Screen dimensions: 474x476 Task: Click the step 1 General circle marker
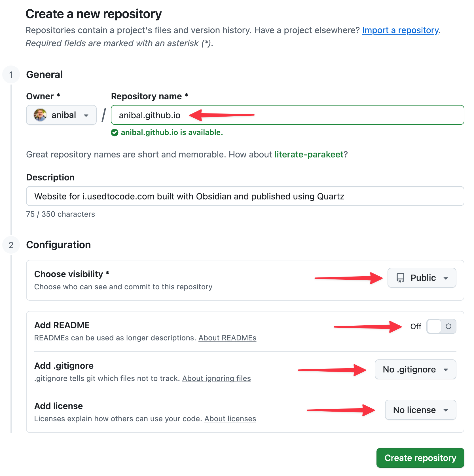pos(11,75)
